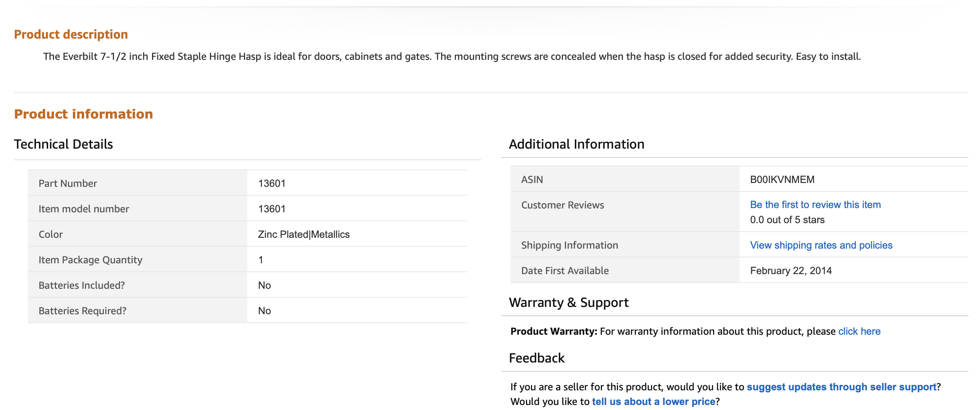This screenshot has width=980, height=410.
Task: Click the Everbilt hasp description paragraph
Action: [x=451, y=56]
